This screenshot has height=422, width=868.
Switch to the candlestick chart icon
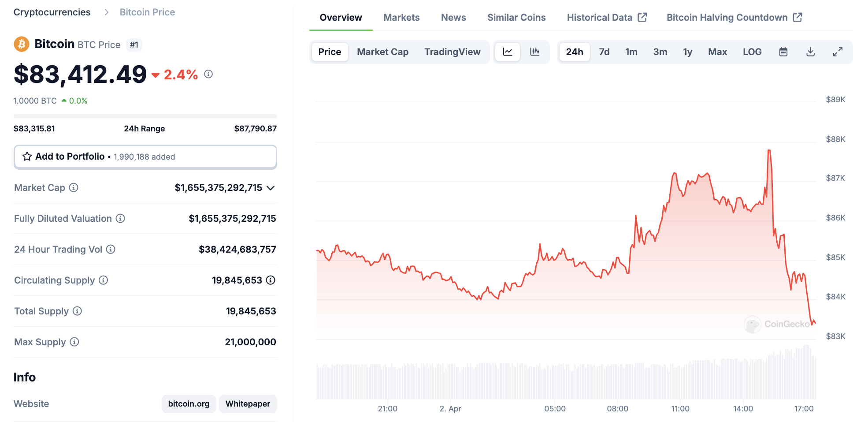(534, 52)
